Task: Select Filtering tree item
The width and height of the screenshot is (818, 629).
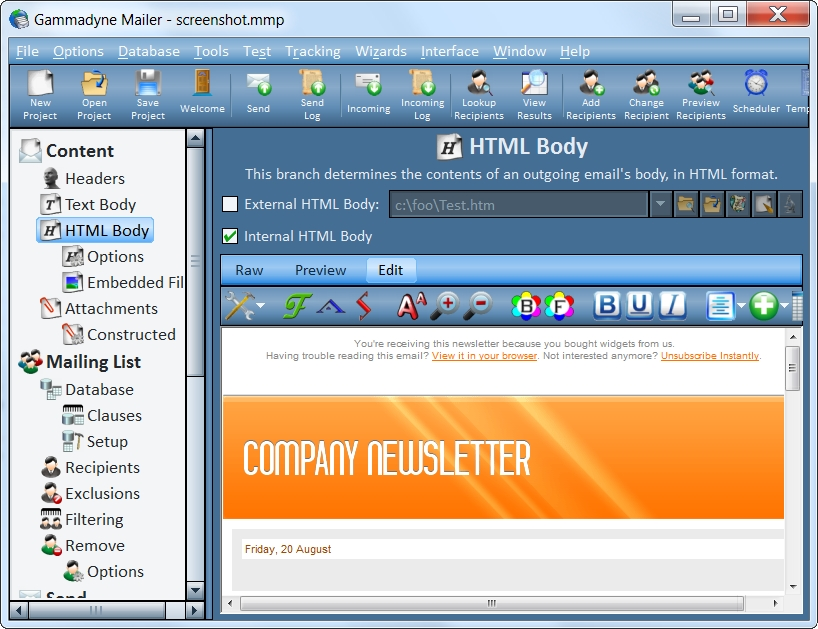Action: tap(82, 519)
